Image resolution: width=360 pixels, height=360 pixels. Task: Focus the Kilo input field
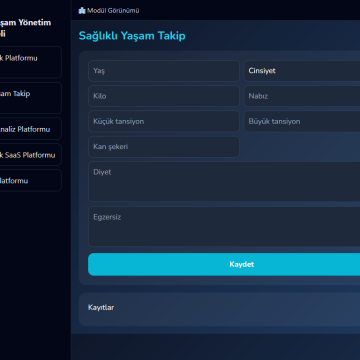pos(164,96)
